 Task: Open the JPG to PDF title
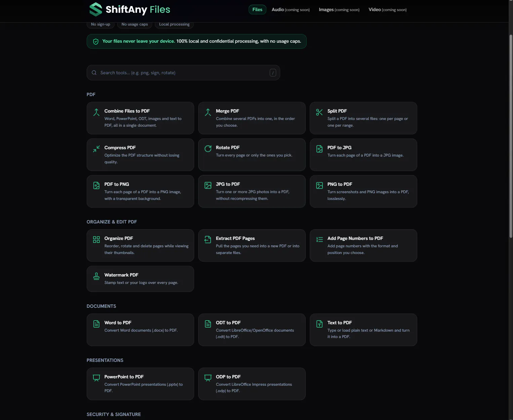coord(228,184)
